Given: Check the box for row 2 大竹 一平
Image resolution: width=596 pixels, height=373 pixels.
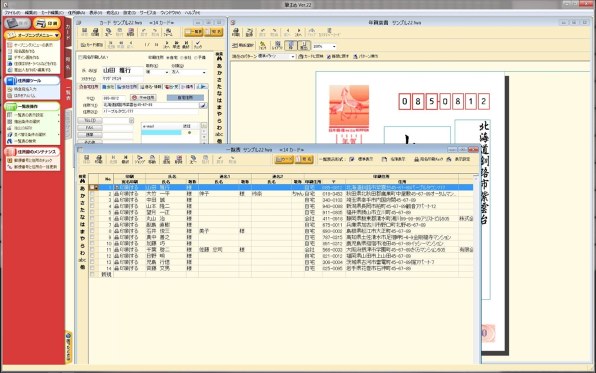Looking at the screenshot, I should coord(92,194).
